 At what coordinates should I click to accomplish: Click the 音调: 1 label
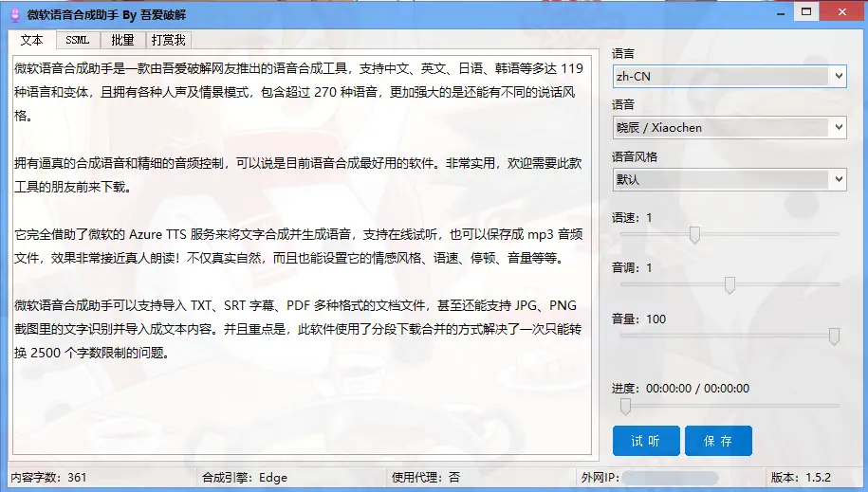click(x=632, y=268)
